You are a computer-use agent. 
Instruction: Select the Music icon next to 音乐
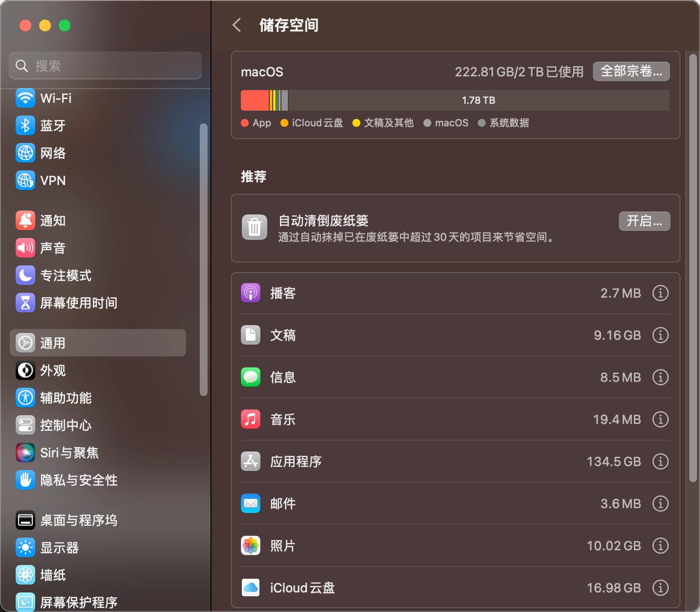(x=251, y=419)
